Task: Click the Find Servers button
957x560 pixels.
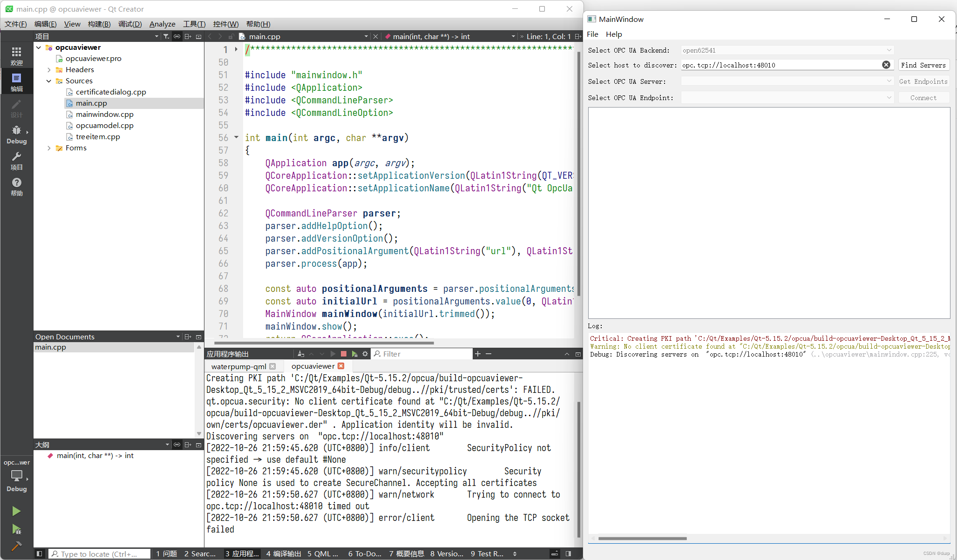Action: pyautogui.click(x=923, y=65)
